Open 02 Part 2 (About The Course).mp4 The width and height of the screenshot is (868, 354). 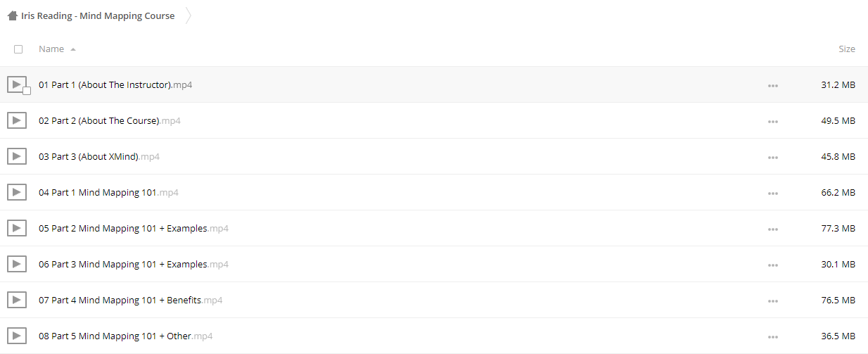pos(110,120)
